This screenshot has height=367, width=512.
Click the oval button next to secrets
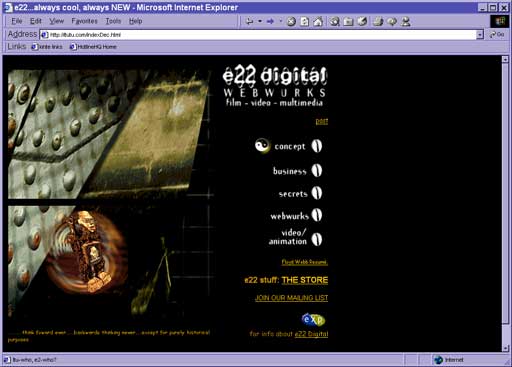coord(317,193)
